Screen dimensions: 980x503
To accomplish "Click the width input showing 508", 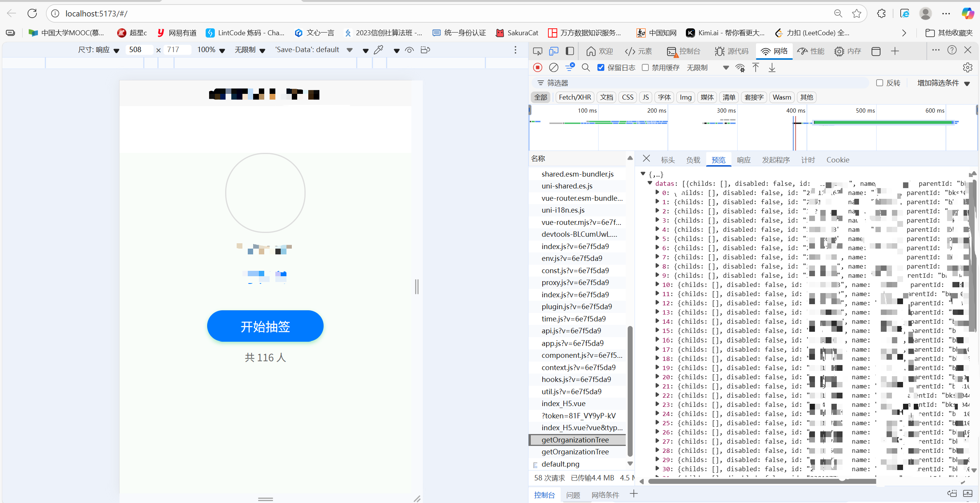I will [x=139, y=50].
